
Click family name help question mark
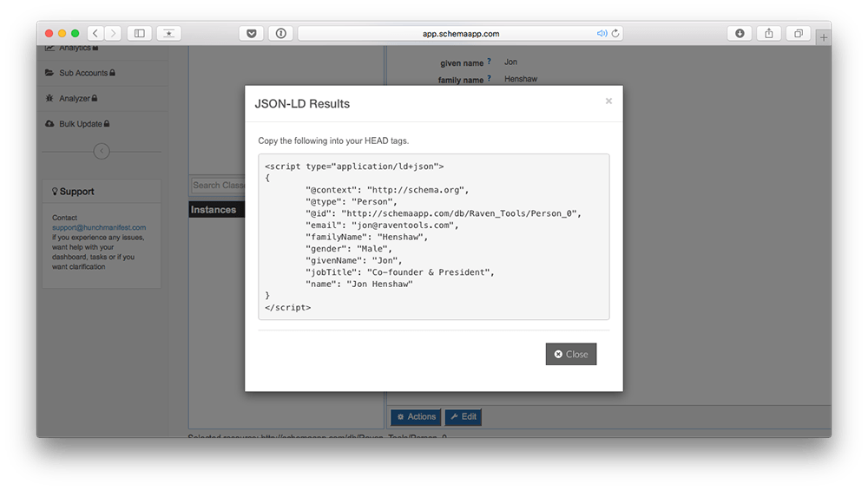click(489, 79)
